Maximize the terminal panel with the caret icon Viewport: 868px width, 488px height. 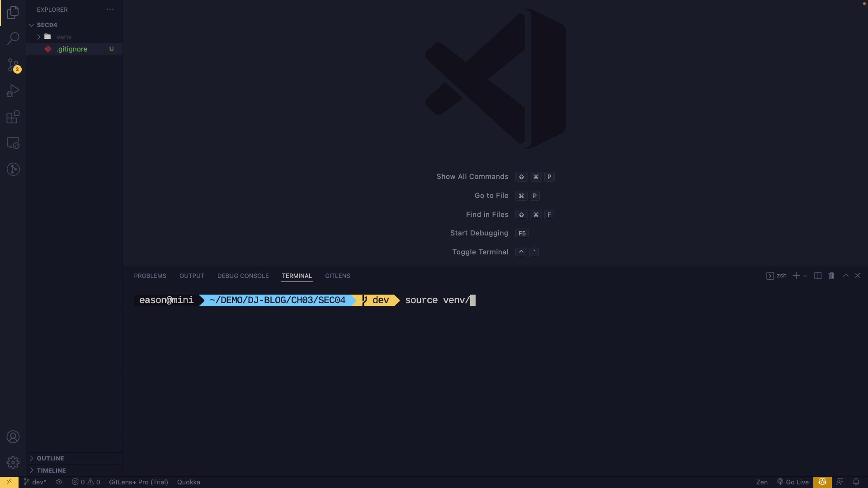(845, 276)
